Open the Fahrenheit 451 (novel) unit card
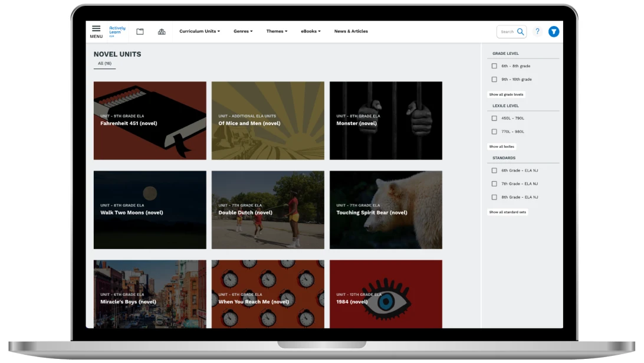The height and width of the screenshot is (363, 644). [x=150, y=120]
